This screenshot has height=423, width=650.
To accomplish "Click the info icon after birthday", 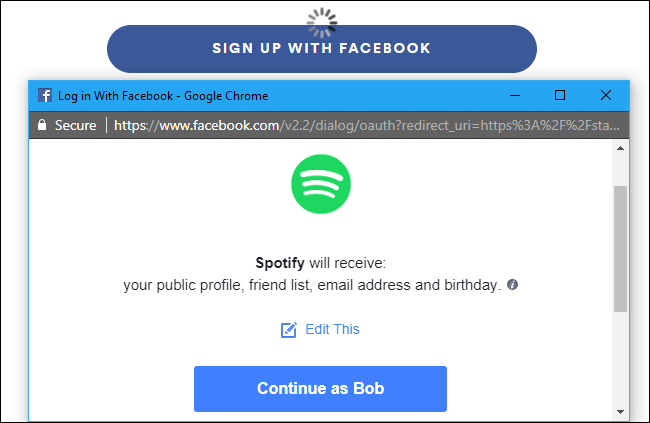I will point(513,285).
